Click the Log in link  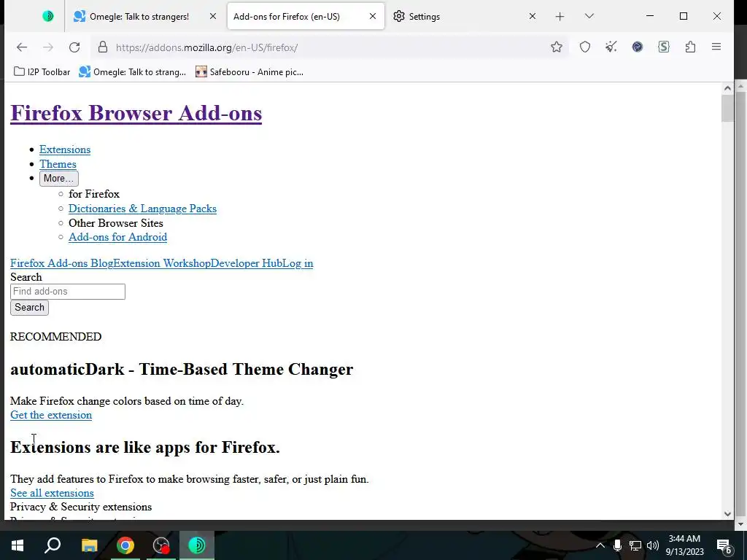coord(298,263)
